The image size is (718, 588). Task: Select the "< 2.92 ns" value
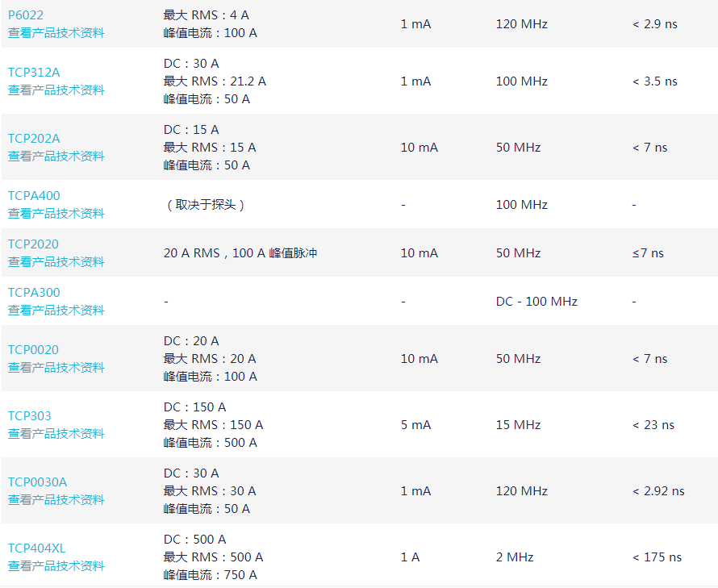pyautogui.click(x=658, y=491)
